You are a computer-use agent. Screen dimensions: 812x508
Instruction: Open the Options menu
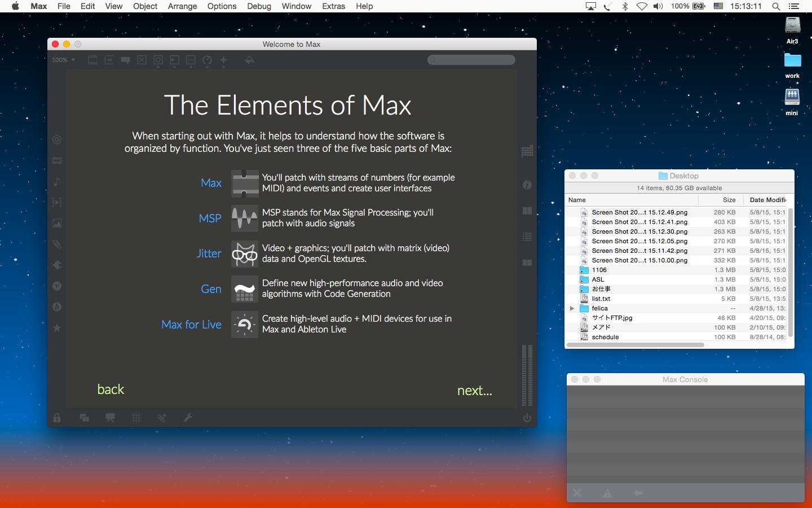(x=222, y=6)
